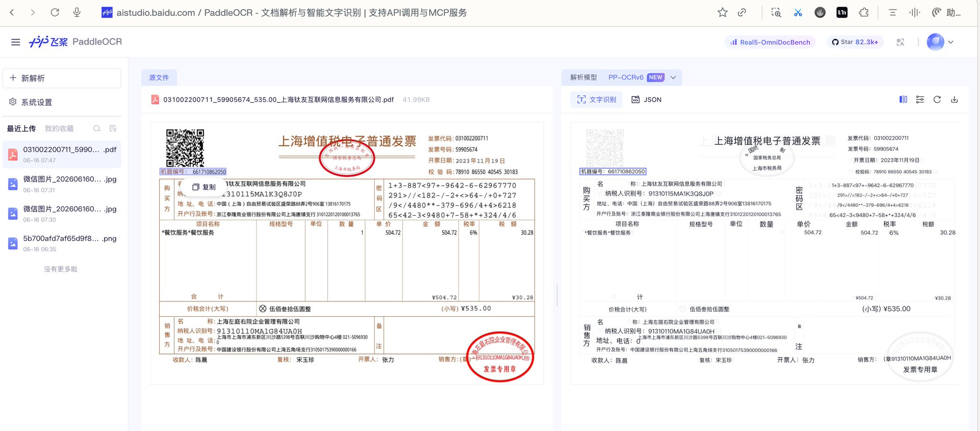Switch to the JSON result tab

(x=646, y=99)
